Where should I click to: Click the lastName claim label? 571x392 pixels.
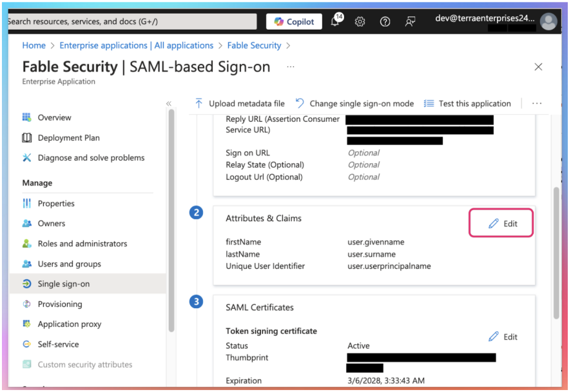[x=242, y=254]
